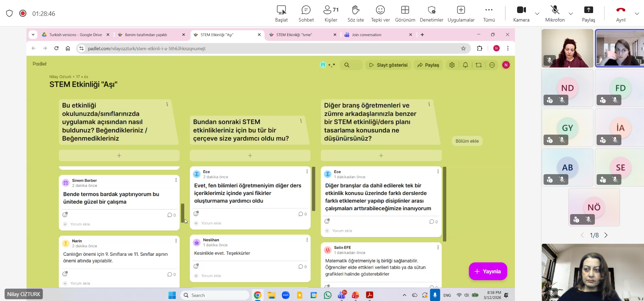Screen dimensions: 644x301
Task: Show the Kişiler participants list
Action: 331,13
